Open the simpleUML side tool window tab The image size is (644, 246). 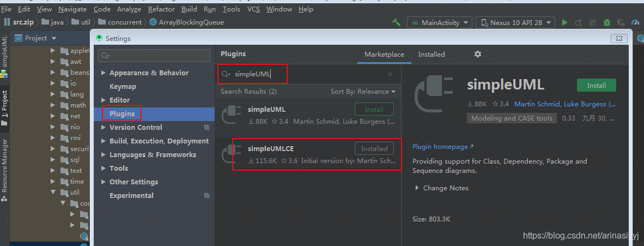[4, 57]
